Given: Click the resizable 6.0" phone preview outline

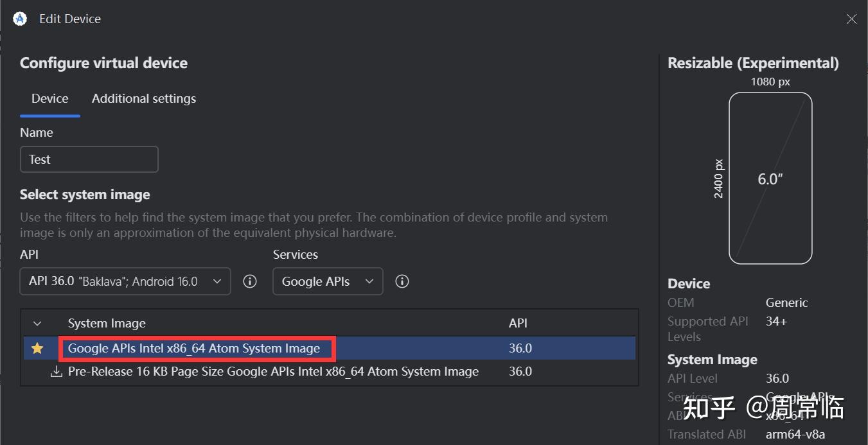Looking at the screenshot, I should click(x=770, y=178).
